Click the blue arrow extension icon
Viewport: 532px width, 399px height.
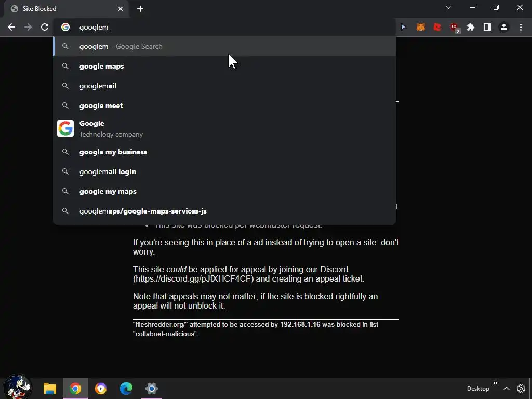(403, 27)
